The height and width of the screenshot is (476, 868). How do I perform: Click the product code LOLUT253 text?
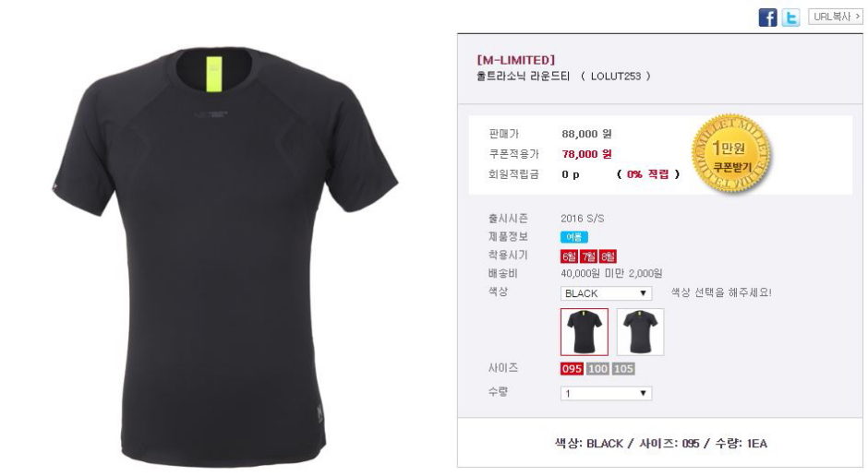click(x=616, y=77)
